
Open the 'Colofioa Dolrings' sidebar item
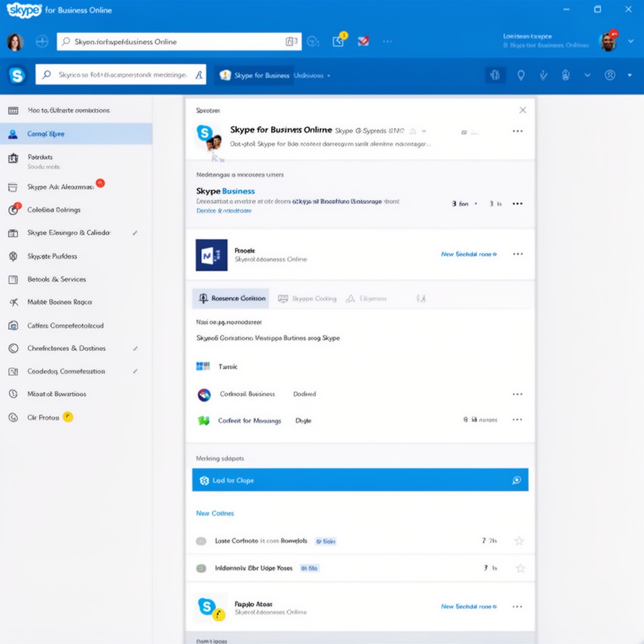tap(76, 210)
